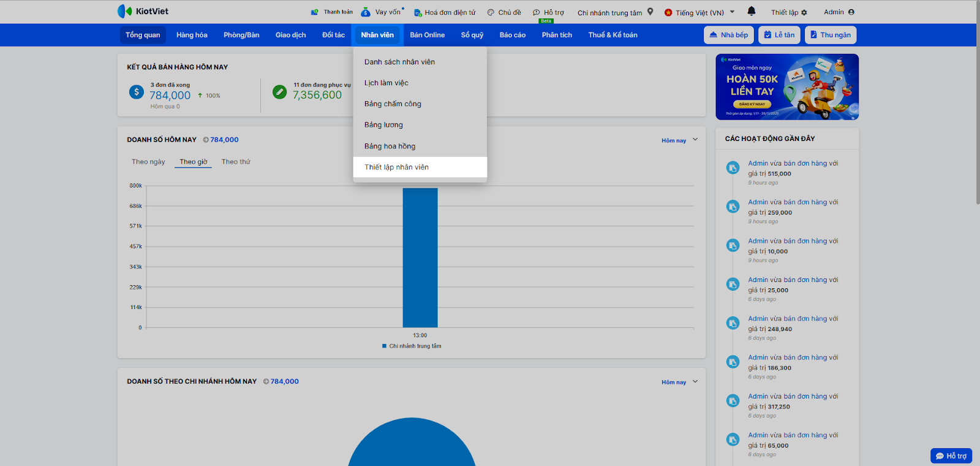980x466 pixels.
Task: Click the page's vertical scrollbar
Action: click(977, 102)
